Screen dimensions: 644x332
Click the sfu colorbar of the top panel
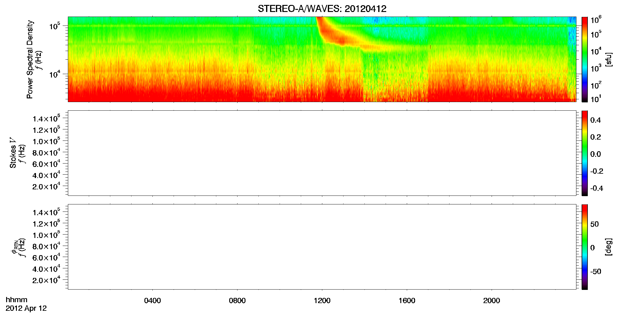pos(585,59)
